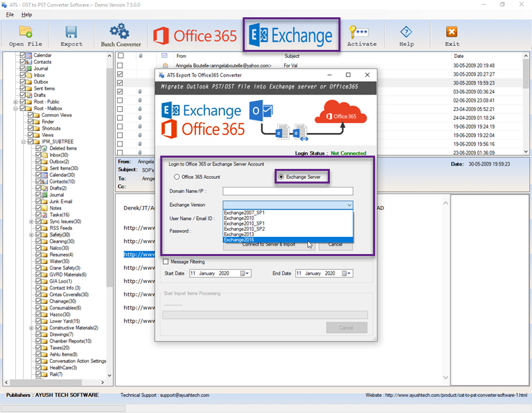Click the Cancel button beside Connect
This screenshot has height=413, width=532.
click(335, 245)
